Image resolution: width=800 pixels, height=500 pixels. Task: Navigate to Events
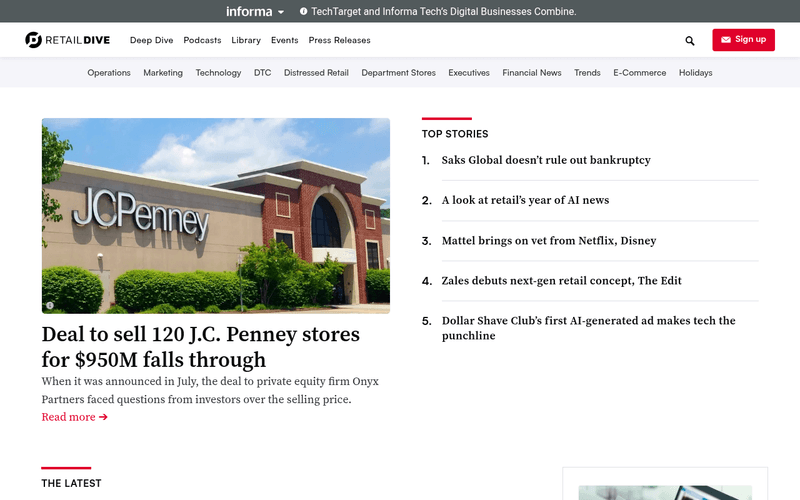[284, 40]
